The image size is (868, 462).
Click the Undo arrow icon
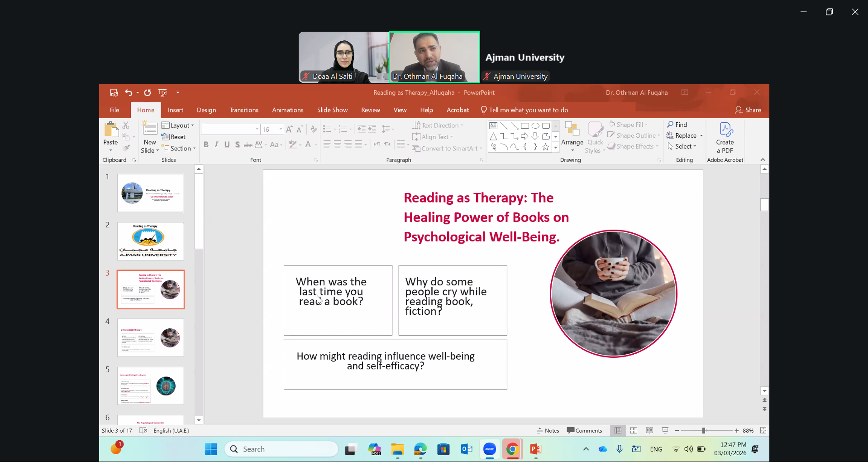(x=129, y=92)
